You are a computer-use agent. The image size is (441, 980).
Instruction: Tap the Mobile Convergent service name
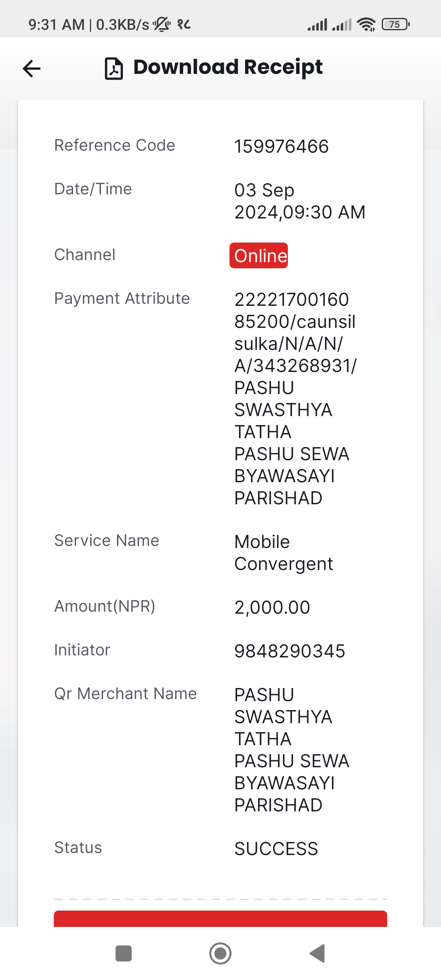(x=283, y=553)
